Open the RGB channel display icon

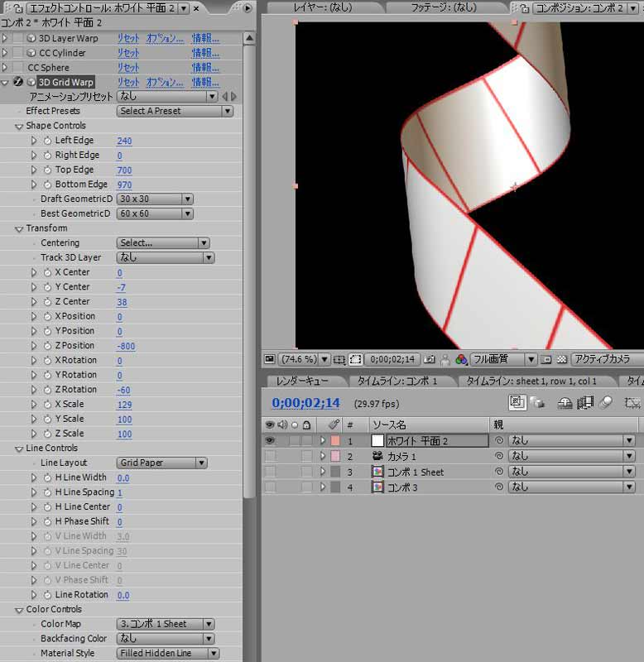[461, 360]
